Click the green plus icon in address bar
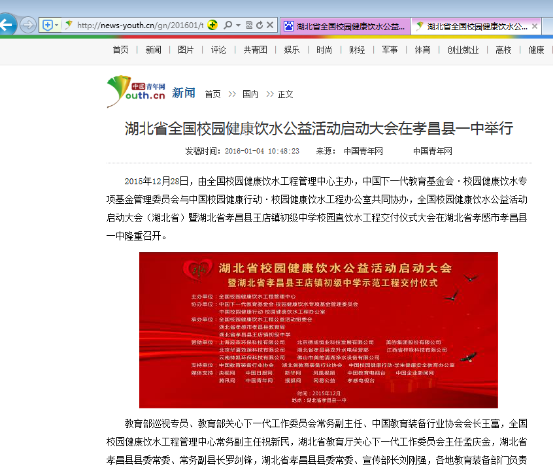This screenshot has height=474, width=554. tap(212, 25)
